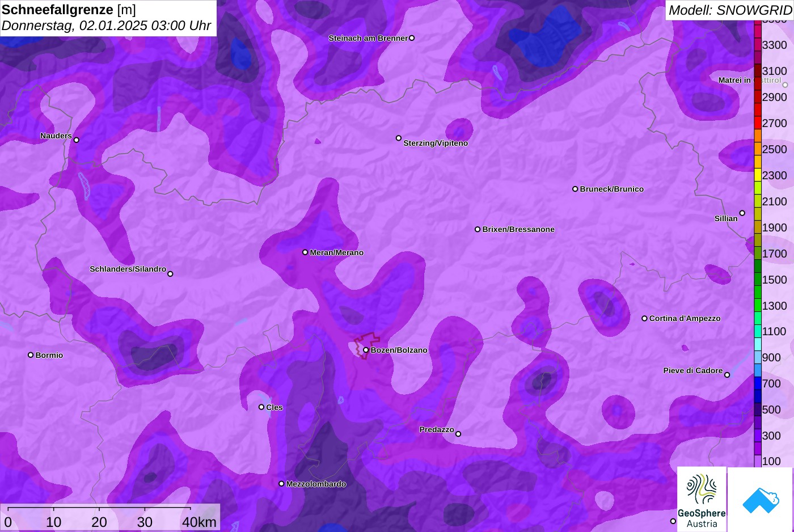Click the Nauders location dot

tap(77, 140)
